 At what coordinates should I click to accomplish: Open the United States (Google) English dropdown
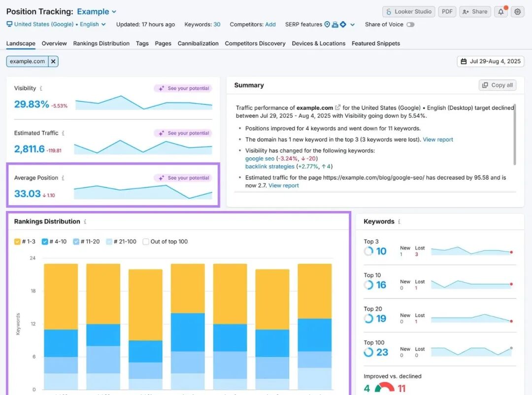[x=56, y=25]
